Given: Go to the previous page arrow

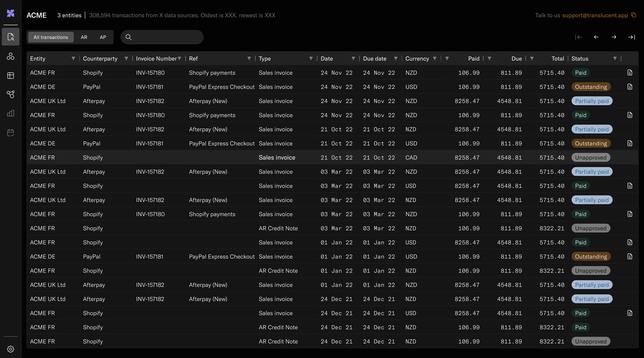Looking at the screenshot, I should pyautogui.click(x=596, y=37).
